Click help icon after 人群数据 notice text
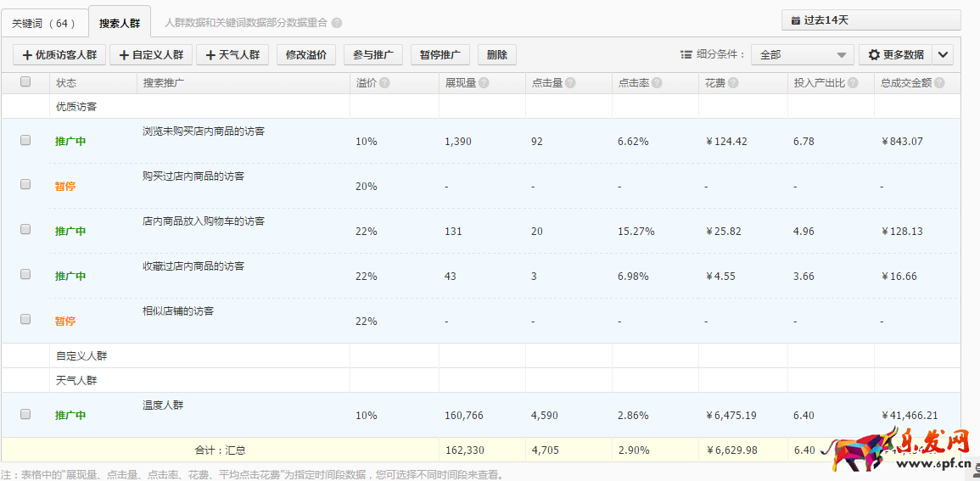Screen dimensions: 980x481 tap(337, 23)
